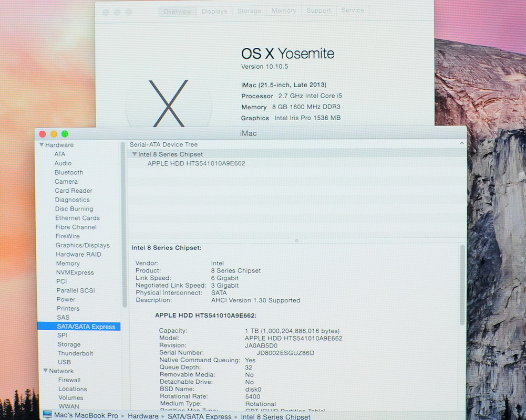
Task: Select SAS in the sidebar
Action: 63,318
